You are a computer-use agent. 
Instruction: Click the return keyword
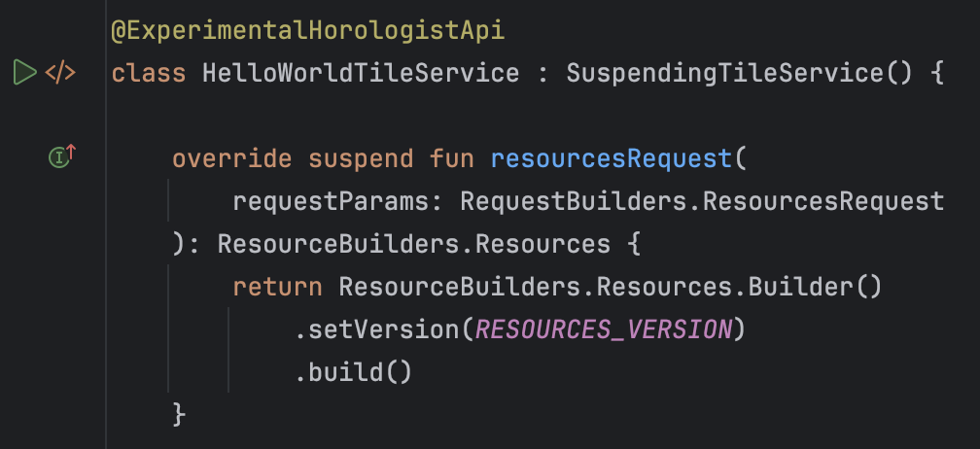(277, 286)
